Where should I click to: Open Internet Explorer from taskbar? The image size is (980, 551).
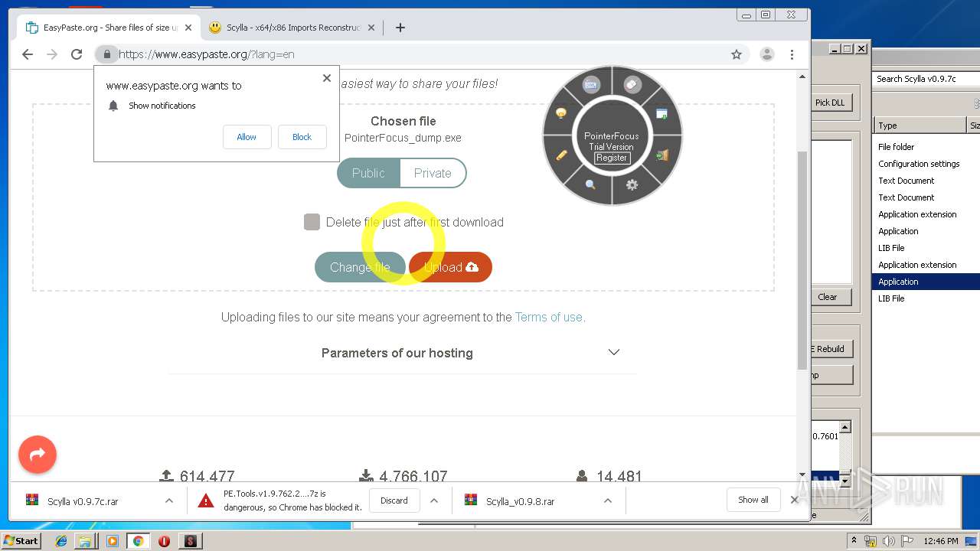coord(61,541)
